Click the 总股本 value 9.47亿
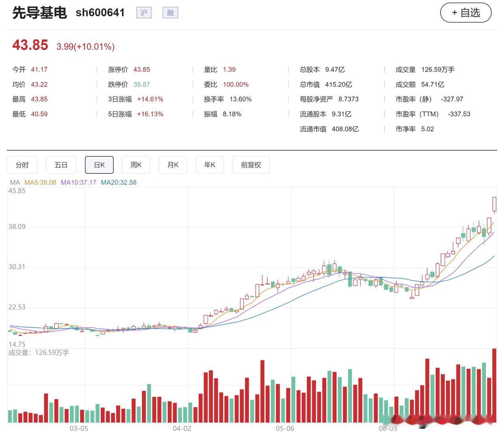This screenshot has height=439, width=504. coord(335,70)
